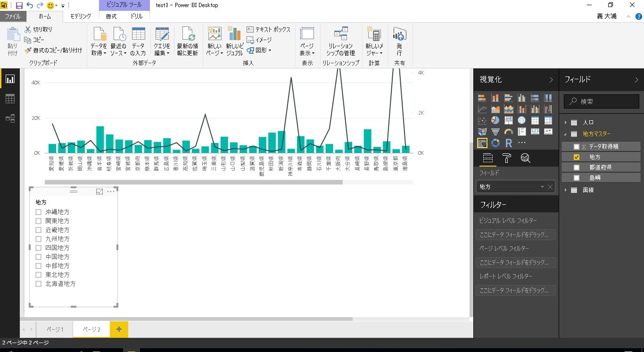The image size is (644, 352).
Task: Select the funnel chart visual
Action: (495, 132)
